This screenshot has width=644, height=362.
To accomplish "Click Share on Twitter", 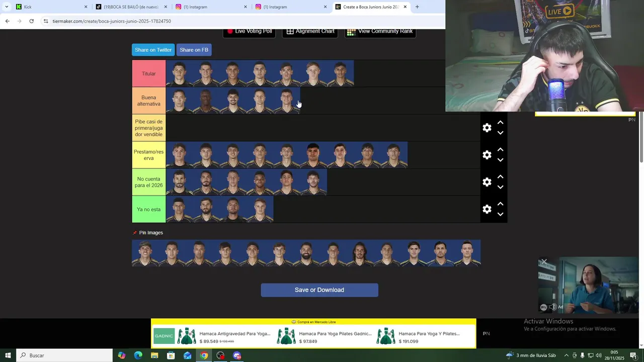I will (x=153, y=50).
